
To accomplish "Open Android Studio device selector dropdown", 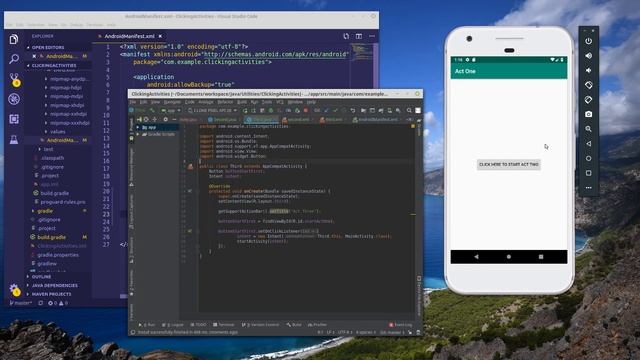I will click(x=212, y=110).
